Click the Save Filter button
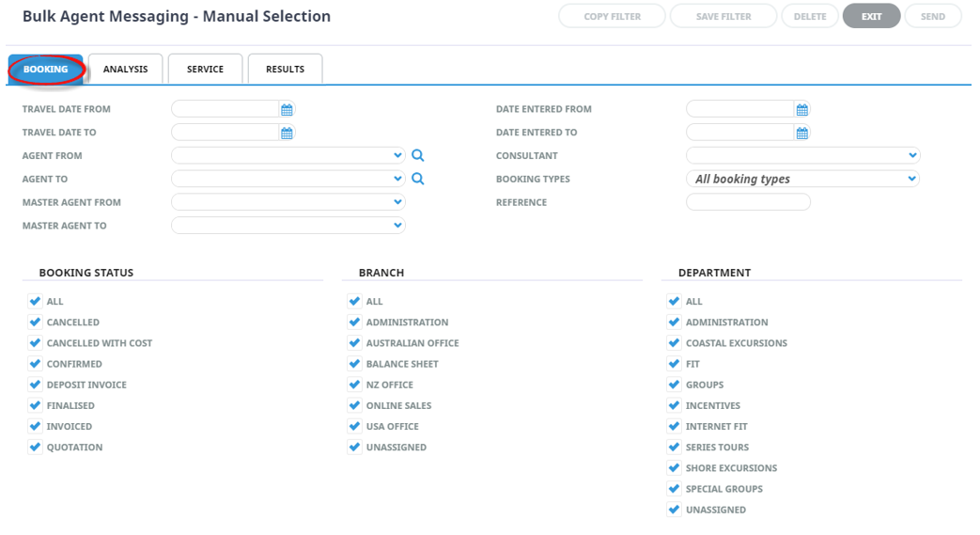Screen dimensions: 980x535 coord(723,16)
